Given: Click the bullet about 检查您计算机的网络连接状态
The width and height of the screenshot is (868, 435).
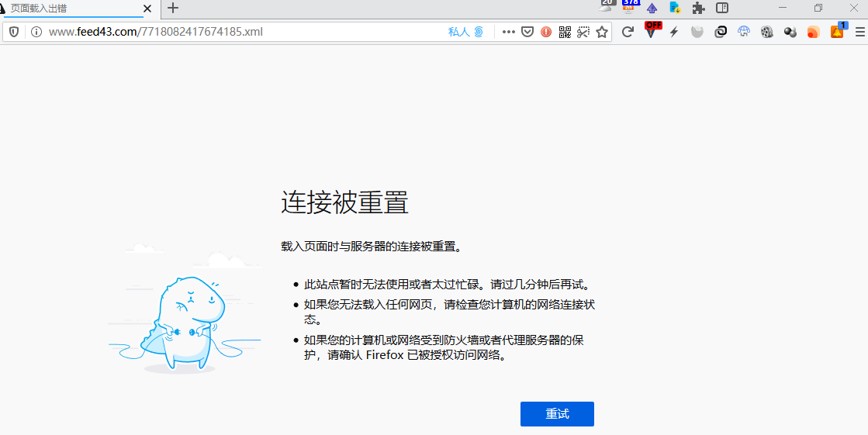Looking at the screenshot, I should 449,312.
